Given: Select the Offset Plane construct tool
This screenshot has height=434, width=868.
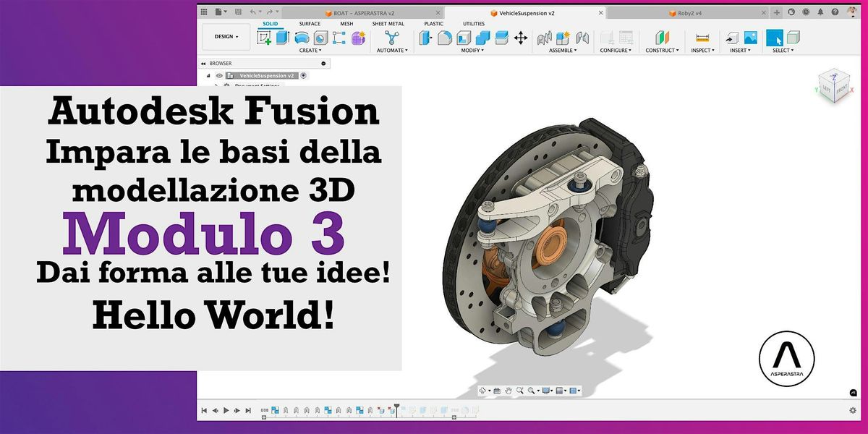Looking at the screenshot, I should (x=663, y=38).
